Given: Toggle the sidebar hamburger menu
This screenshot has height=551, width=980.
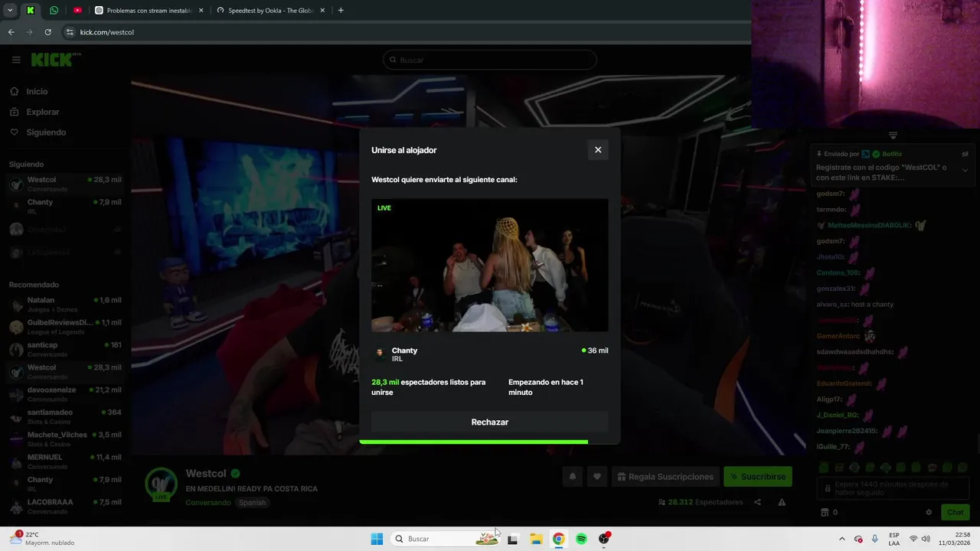Looking at the screenshot, I should point(16,60).
